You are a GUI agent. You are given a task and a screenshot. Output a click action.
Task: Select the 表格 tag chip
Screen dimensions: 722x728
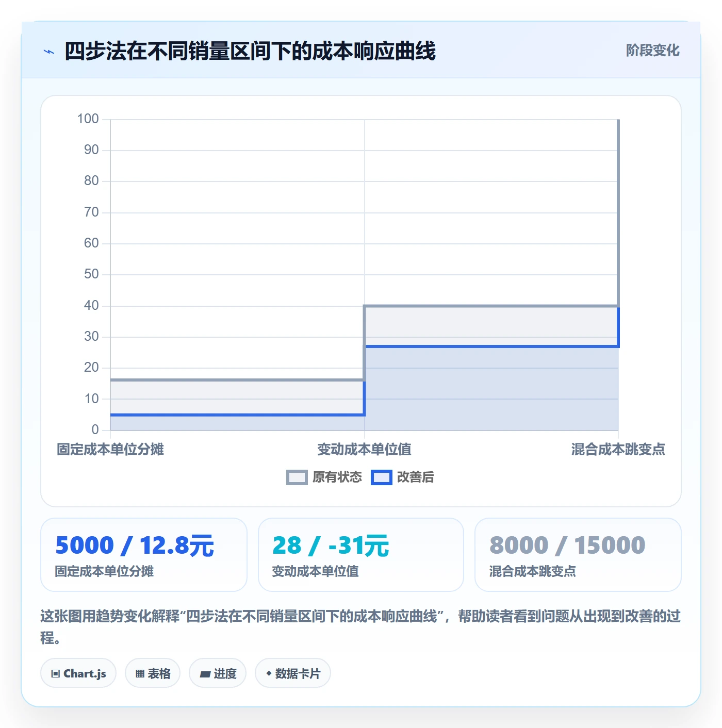pyautogui.click(x=153, y=673)
